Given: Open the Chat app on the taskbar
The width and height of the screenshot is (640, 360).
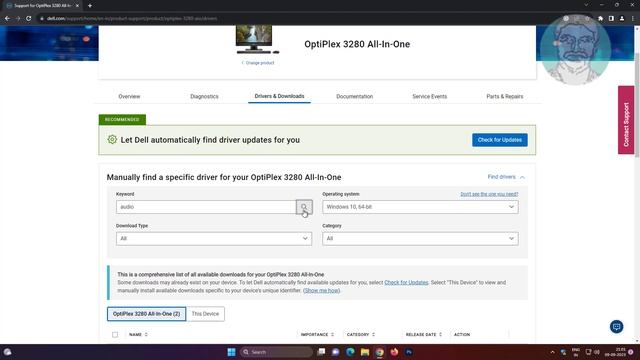Looking at the screenshot, I should click(x=336, y=352).
